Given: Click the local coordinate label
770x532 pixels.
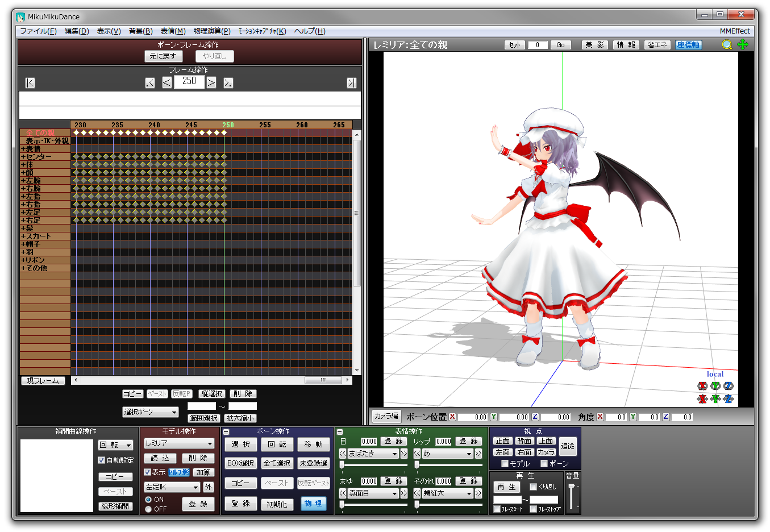Looking at the screenshot, I should click(715, 374).
